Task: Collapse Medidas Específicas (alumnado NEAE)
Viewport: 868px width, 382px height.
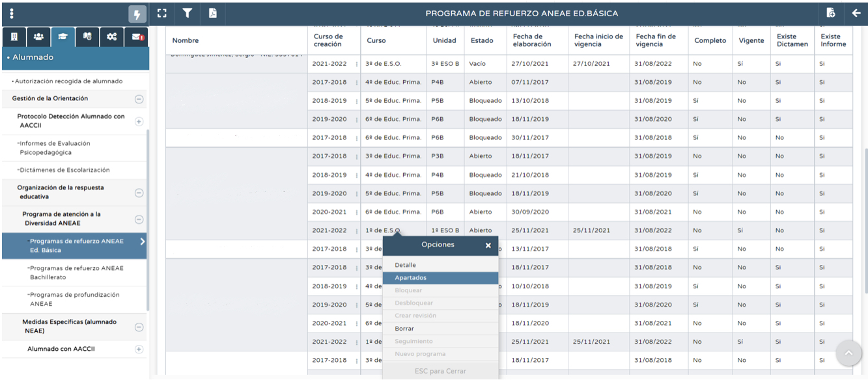Action: pyautogui.click(x=139, y=327)
